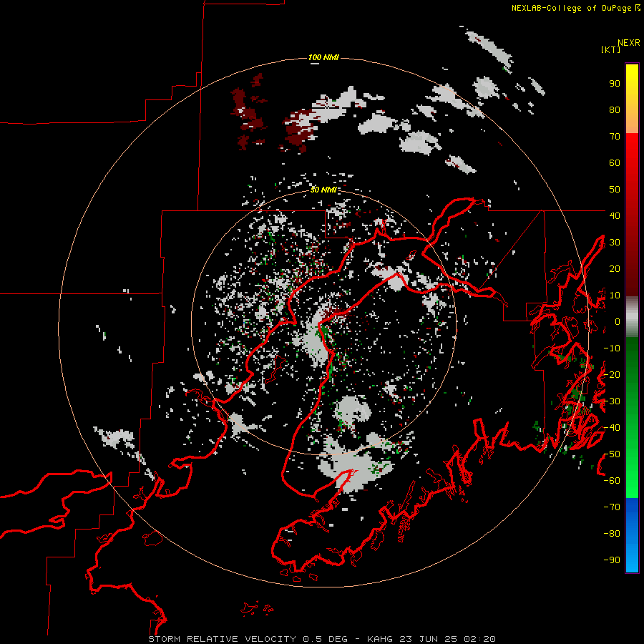Click the 30 value on the velocity scale
The height and width of the screenshot is (644, 644).
coord(615,243)
